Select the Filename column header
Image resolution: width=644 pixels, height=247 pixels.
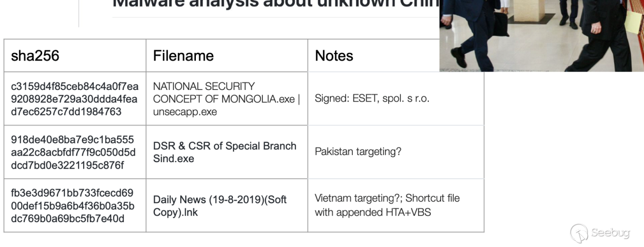[x=183, y=55]
